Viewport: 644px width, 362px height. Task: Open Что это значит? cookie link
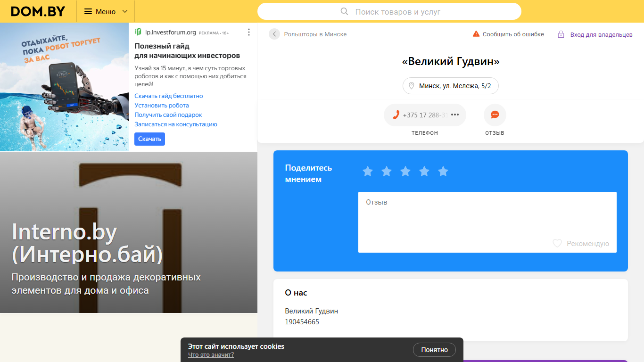click(211, 355)
